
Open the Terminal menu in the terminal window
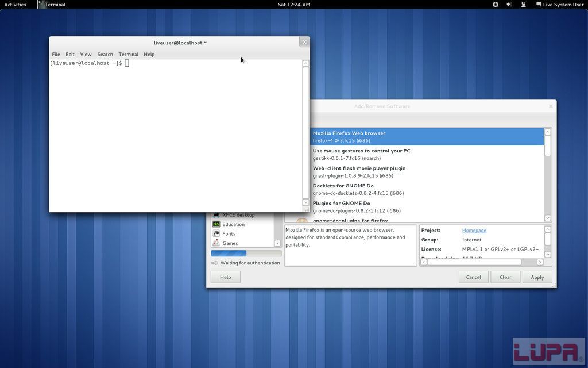[x=128, y=55]
